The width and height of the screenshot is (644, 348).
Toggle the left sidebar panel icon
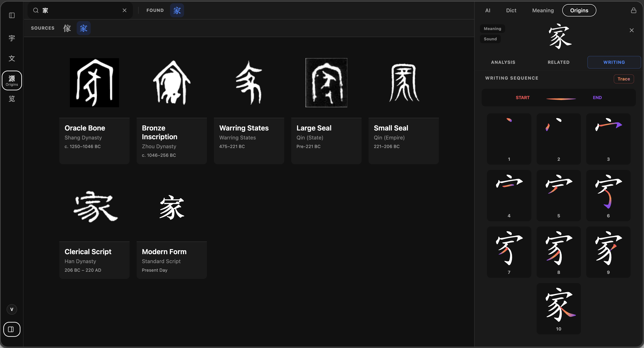point(12,16)
